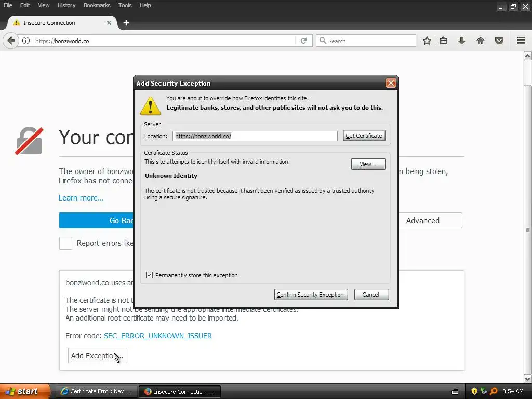Cancel the security exception dialog
This screenshot has height=399, width=532.
371,295
